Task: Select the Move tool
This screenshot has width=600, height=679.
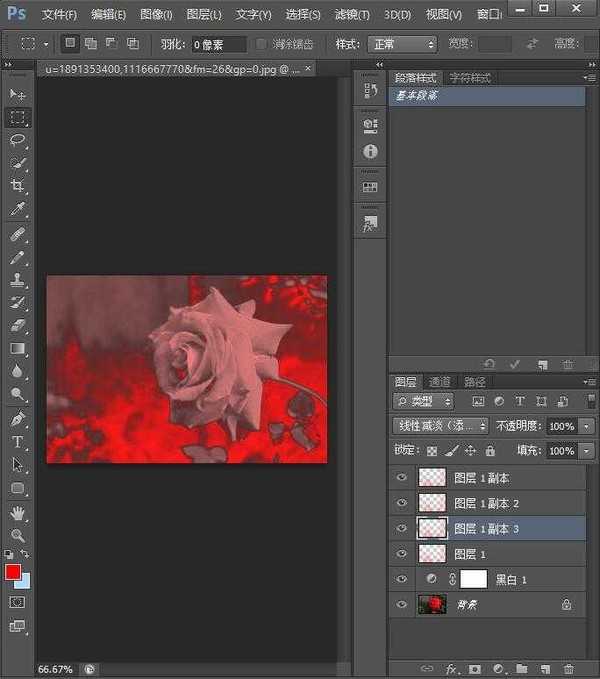Action: tap(18, 94)
